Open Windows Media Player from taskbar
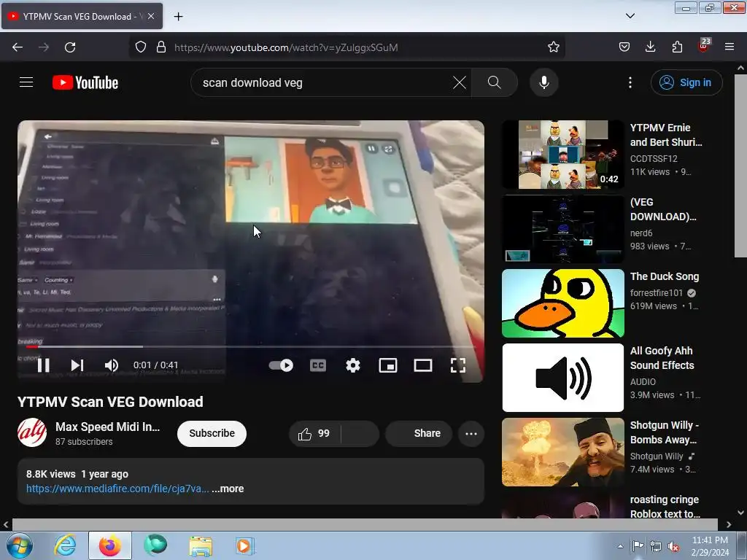 pos(245,545)
